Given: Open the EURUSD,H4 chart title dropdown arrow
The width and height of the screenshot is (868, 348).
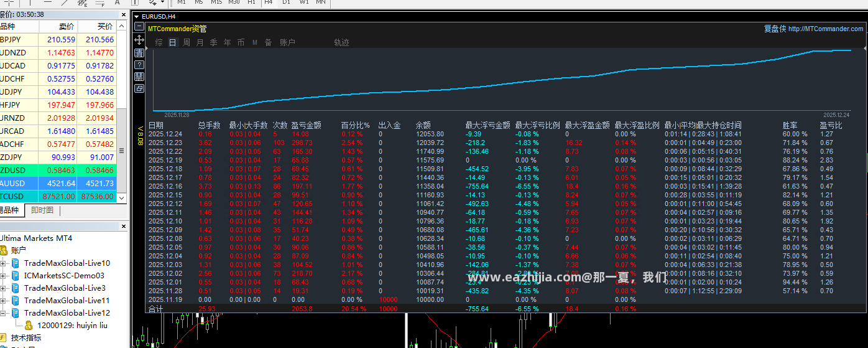Looking at the screenshot, I should coord(137,16).
